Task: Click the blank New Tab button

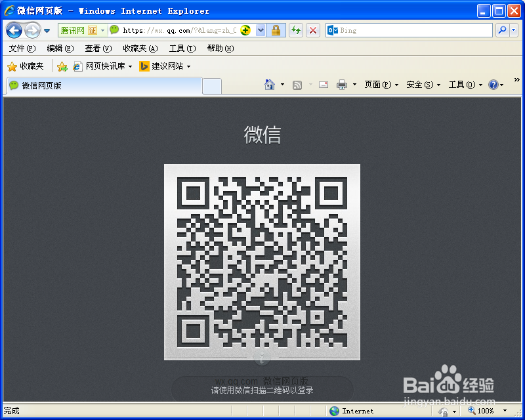Action: [212, 87]
